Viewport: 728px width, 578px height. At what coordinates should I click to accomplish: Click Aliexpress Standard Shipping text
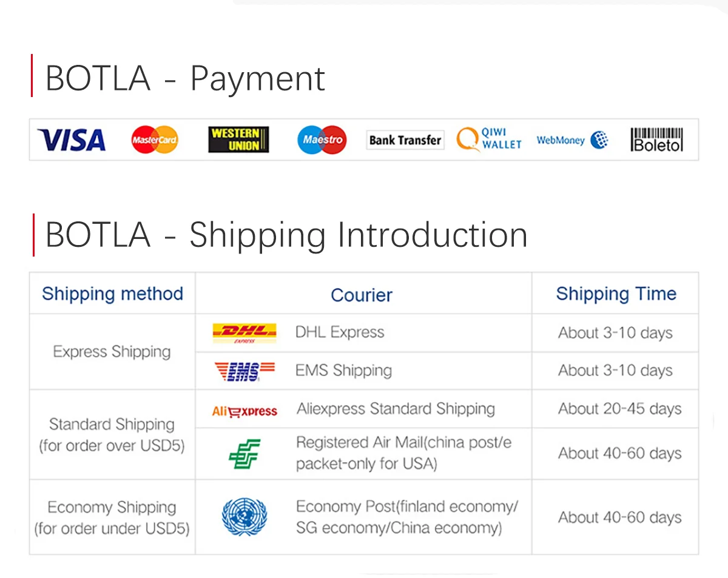point(396,409)
